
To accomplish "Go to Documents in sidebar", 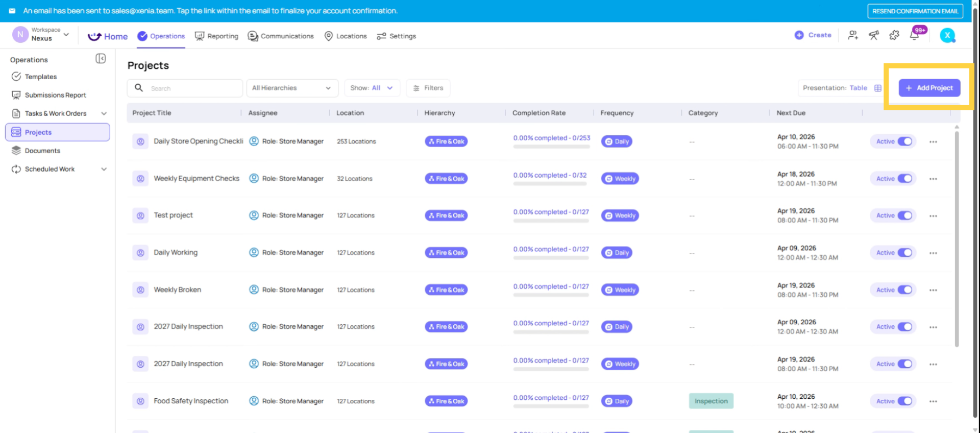I will click(42, 151).
